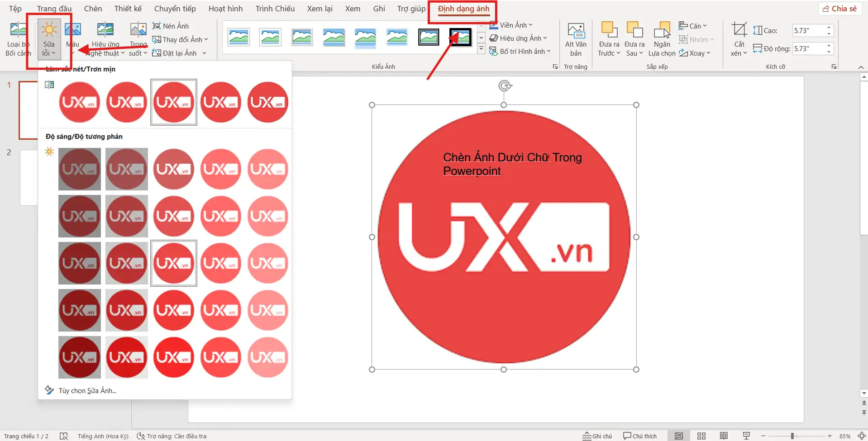Screen dimensions: 868x441
Task: Click the Cao height input field
Action: click(808, 31)
